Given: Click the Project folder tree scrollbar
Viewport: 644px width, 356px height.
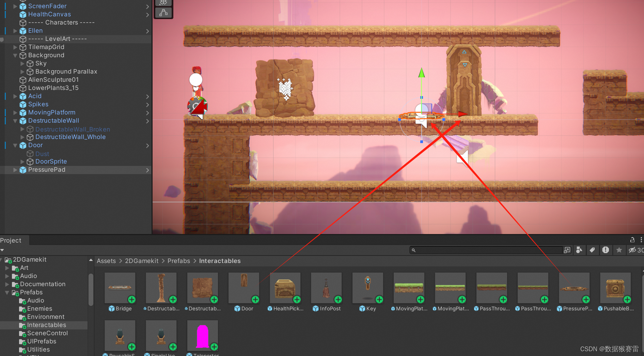Looking at the screenshot, I should (x=91, y=290).
